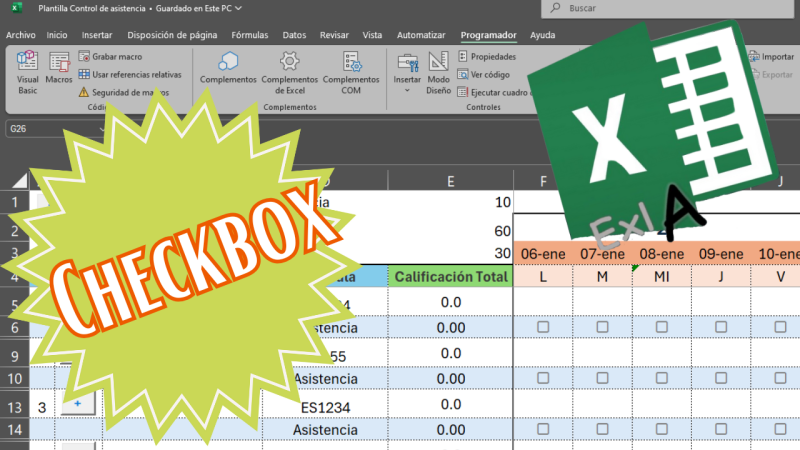Click the Importar XML button
800x450 pixels.
coord(771,57)
